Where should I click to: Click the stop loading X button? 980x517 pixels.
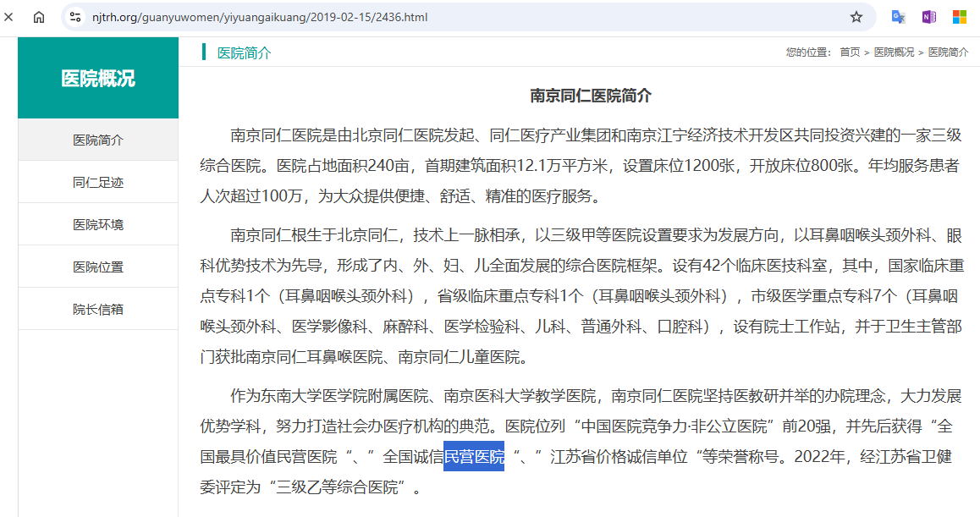coord(8,17)
